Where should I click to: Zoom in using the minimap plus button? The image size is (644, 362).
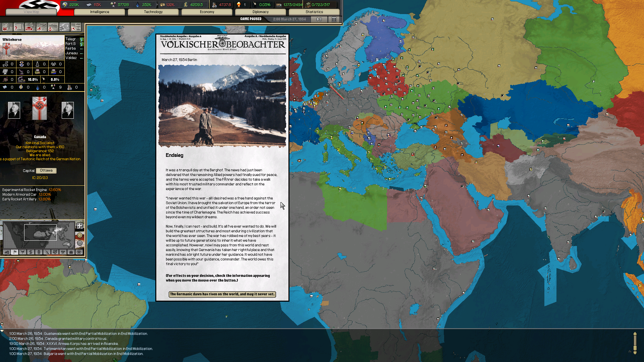coord(79,235)
